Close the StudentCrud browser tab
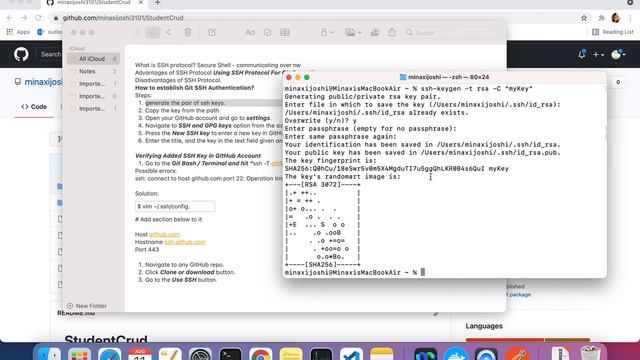 click(141, 2)
